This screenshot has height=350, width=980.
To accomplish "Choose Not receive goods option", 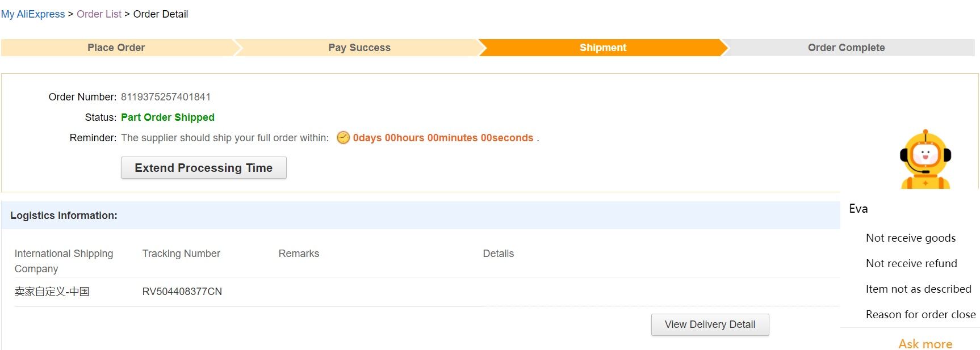I will [x=911, y=238].
